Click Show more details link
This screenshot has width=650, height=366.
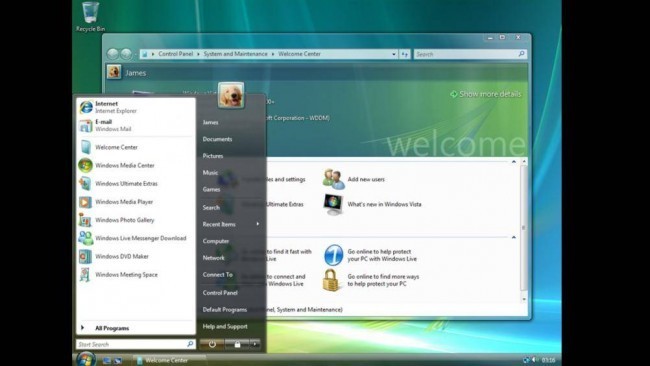click(x=486, y=94)
